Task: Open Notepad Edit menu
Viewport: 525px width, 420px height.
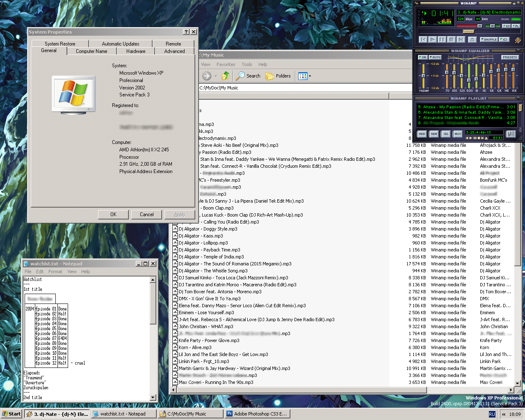Action: tap(40, 272)
